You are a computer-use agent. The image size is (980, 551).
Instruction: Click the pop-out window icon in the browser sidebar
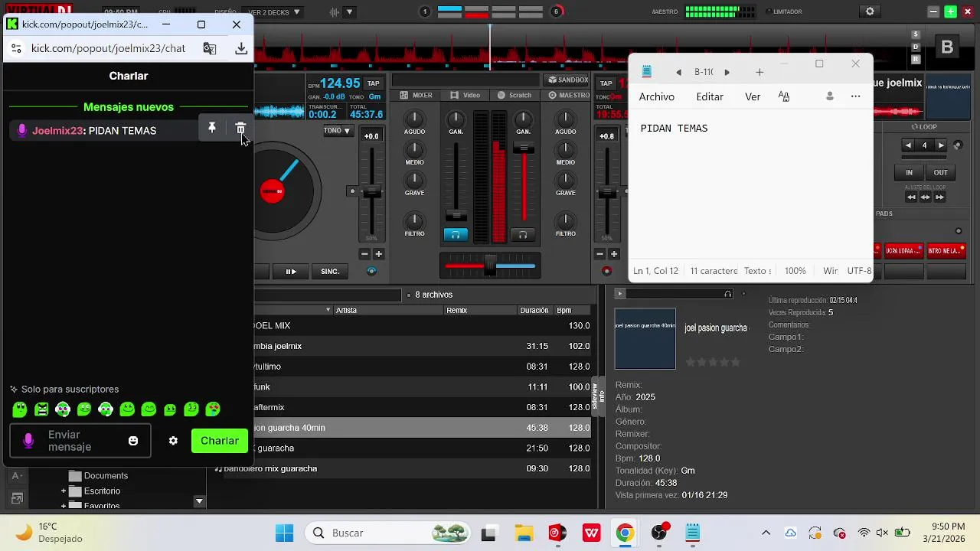click(x=15, y=499)
